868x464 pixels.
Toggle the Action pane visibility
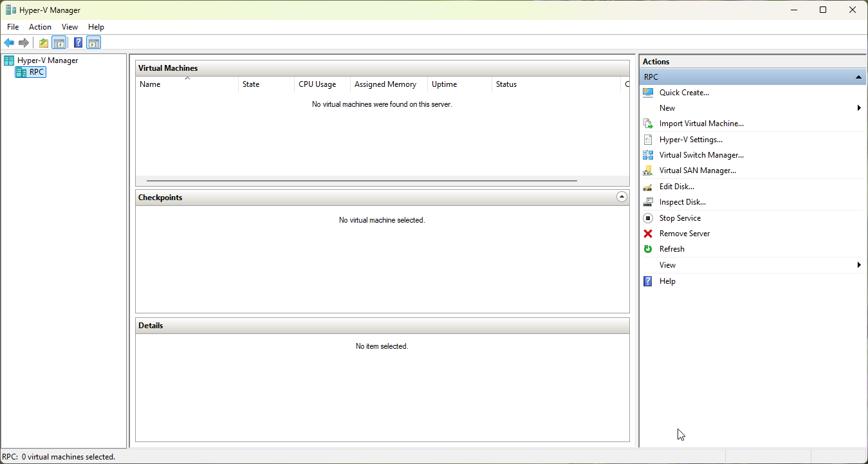tap(94, 42)
